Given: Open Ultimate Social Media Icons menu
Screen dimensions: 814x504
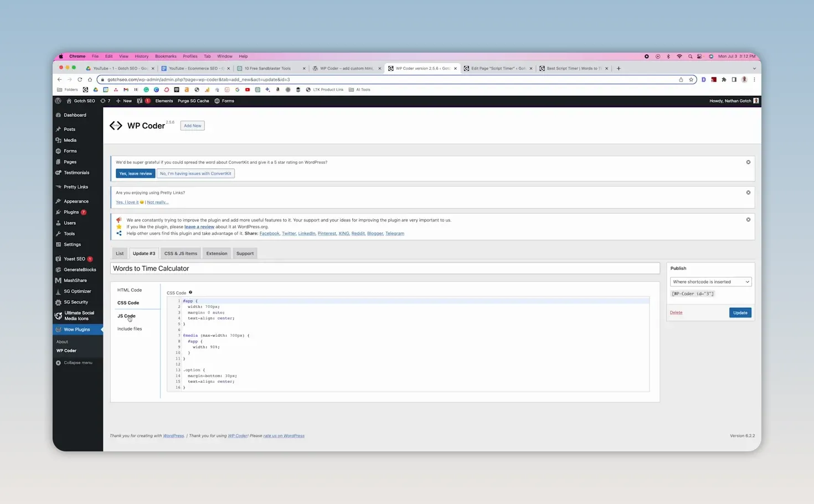Looking at the screenshot, I should pos(78,316).
